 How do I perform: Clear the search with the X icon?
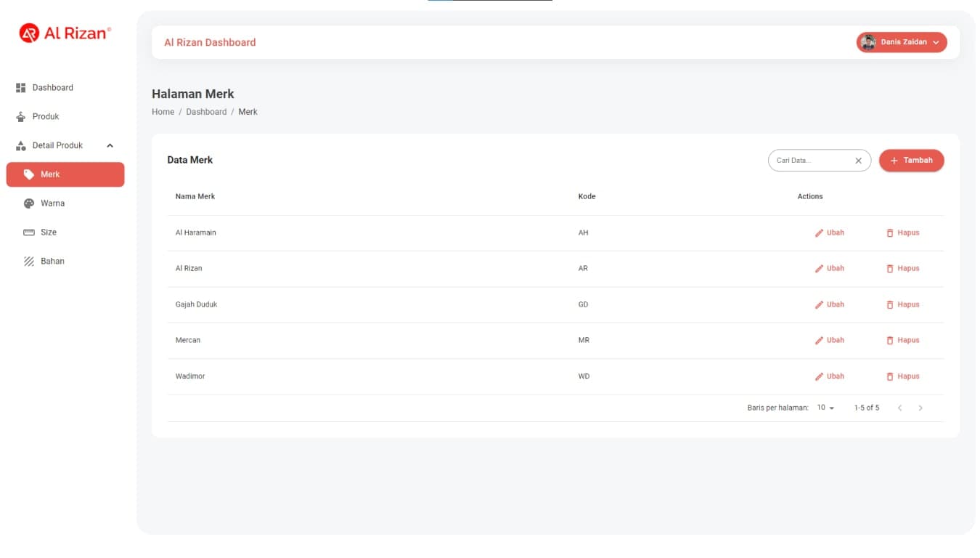coord(858,161)
